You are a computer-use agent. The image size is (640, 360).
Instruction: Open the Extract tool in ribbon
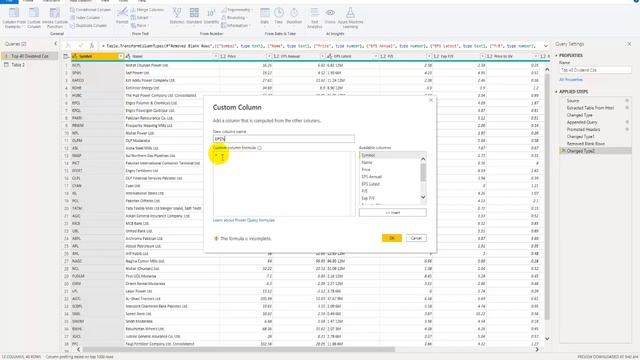coord(140,18)
